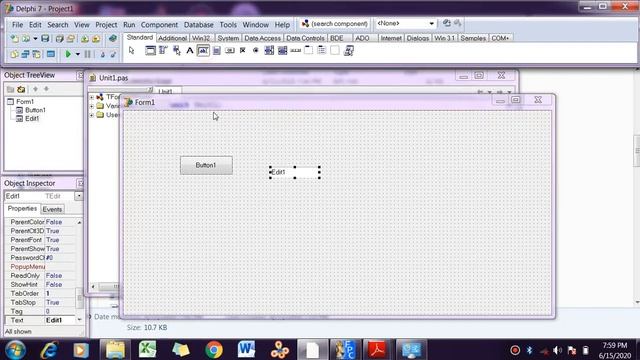Open the File menu

[x=18, y=25]
